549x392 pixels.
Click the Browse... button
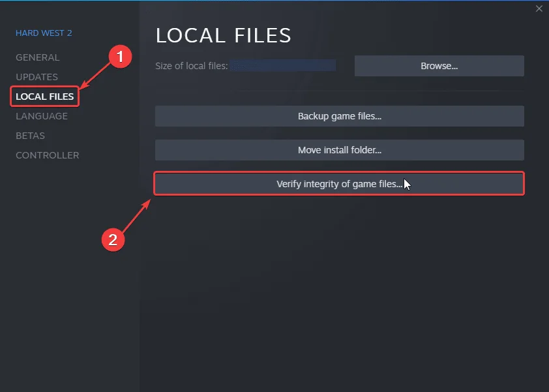pos(439,66)
